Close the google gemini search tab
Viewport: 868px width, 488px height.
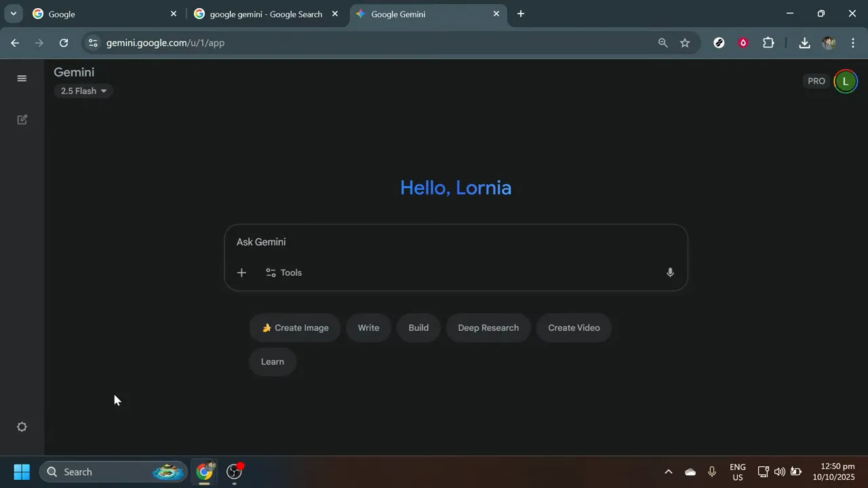[x=335, y=14]
